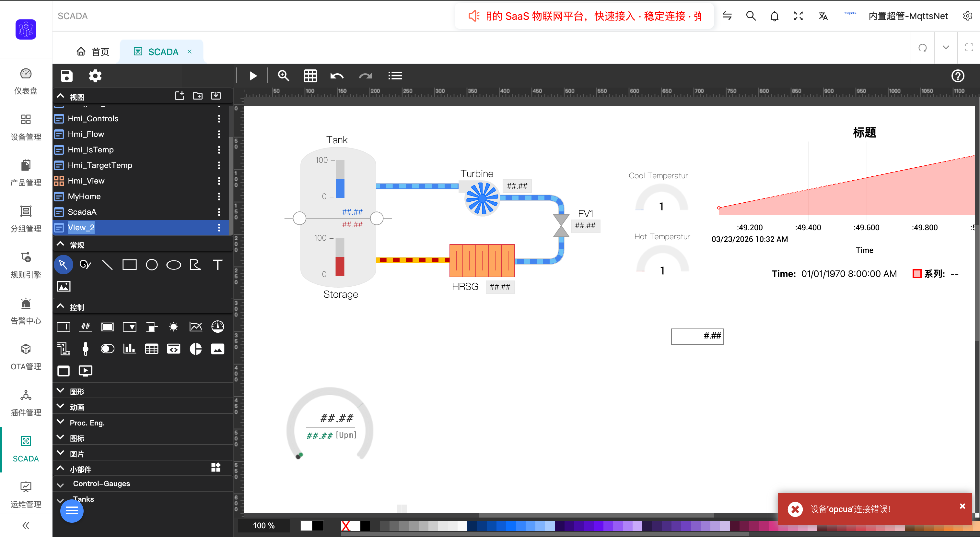
Task: Go to 告警中心 in the sidebar
Action: [x=26, y=311]
